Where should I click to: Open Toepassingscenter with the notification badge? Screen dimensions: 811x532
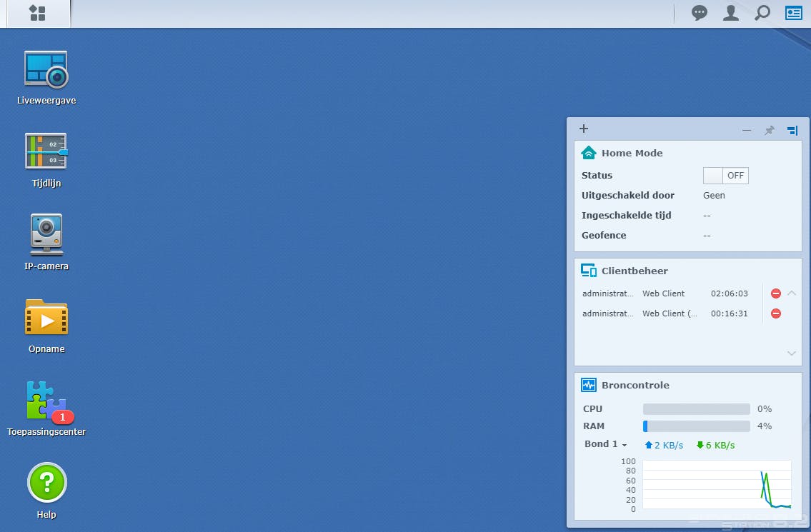[x=46, y=401]
